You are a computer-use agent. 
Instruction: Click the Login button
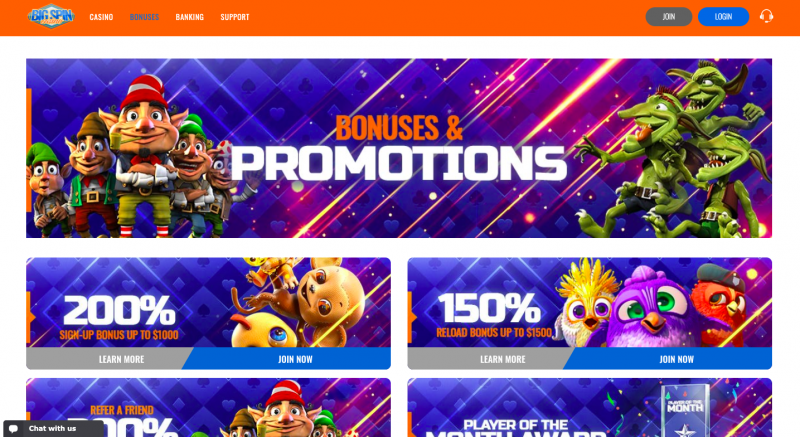point(723,17)
